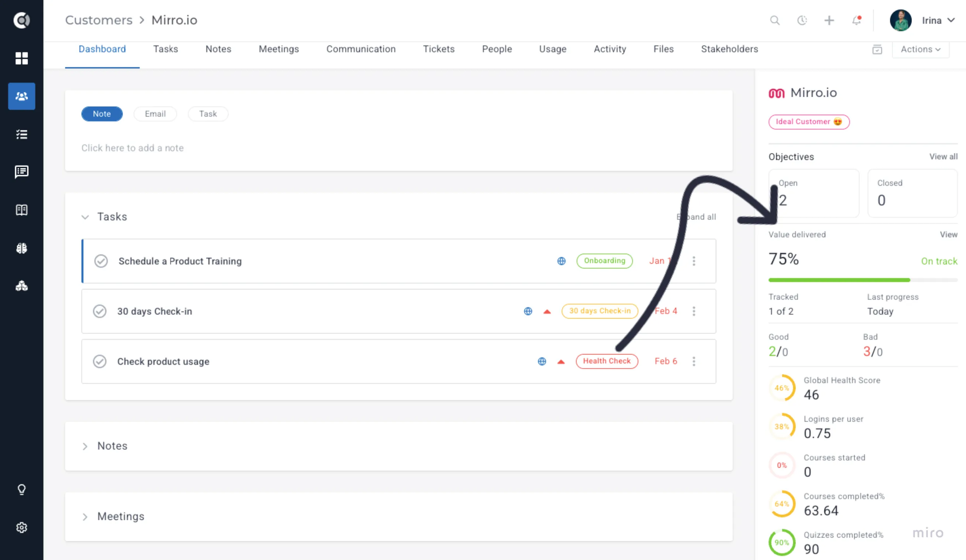The height and width of the screenshot is (560, 966).
Task: Select the Task pill toggle
Action: click(208, 114)
